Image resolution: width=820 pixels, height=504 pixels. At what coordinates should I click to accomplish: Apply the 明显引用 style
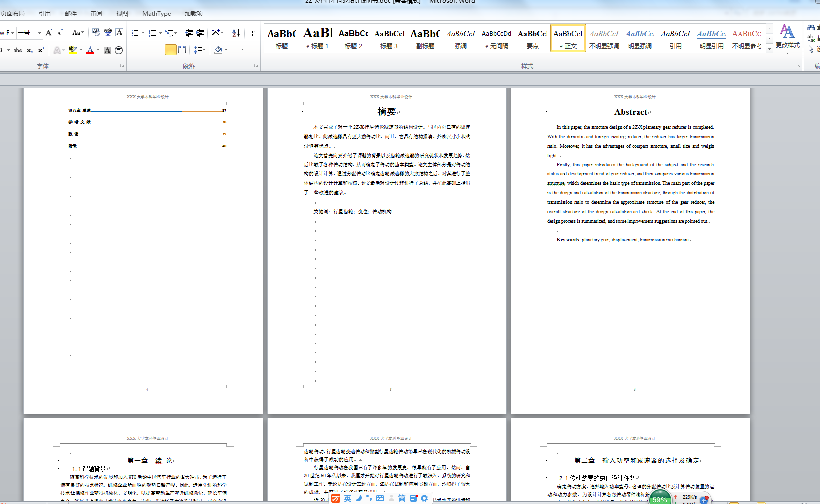(712, 38)
